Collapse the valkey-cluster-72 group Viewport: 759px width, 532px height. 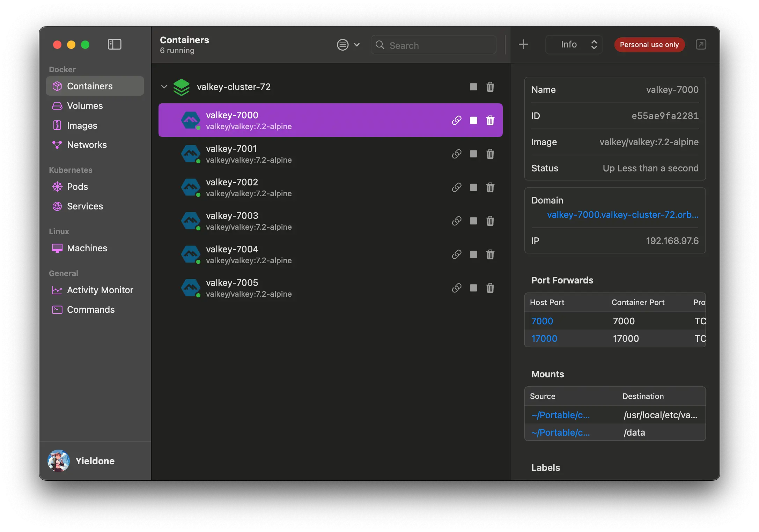click(x=164, y=87)
